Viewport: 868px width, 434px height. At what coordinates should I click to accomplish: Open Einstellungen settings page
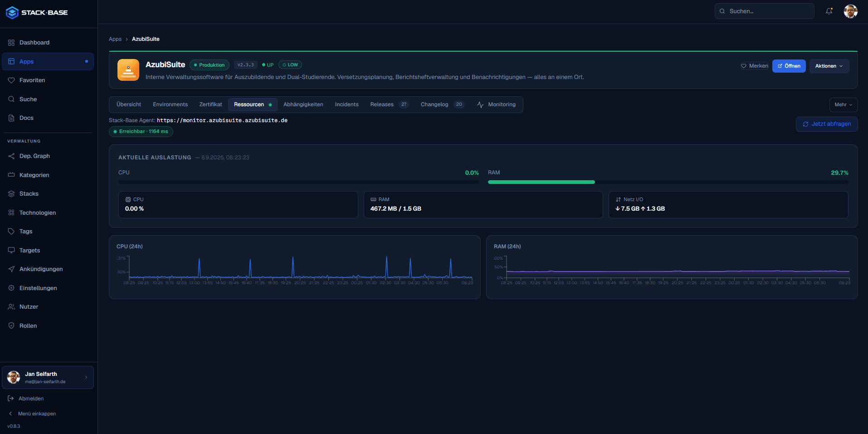48,288
